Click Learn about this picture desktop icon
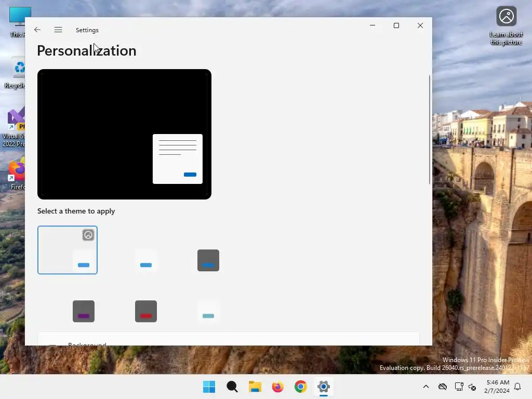Image resolution: width=532 pixels, height=399 pixels. pos(506,26)
